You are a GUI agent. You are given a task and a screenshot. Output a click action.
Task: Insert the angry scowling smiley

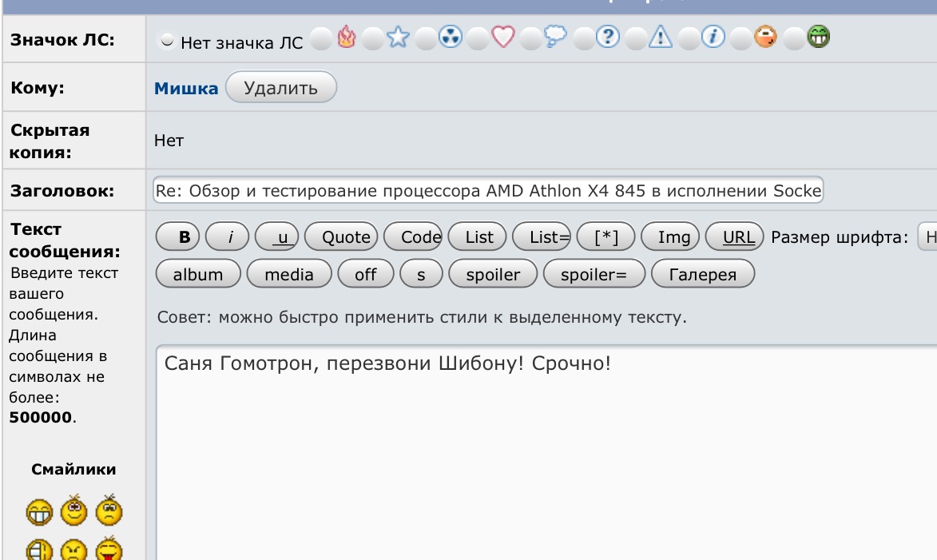click(74, 550)
